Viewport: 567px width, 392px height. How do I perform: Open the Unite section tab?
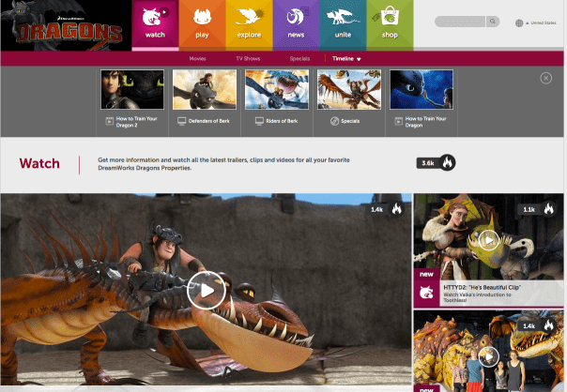(x=344, y=24)
